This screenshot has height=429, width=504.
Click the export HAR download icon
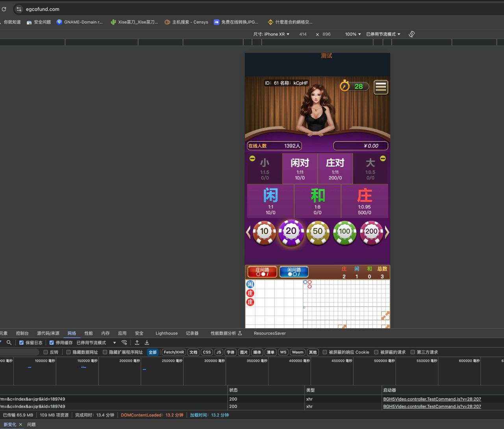147,343
